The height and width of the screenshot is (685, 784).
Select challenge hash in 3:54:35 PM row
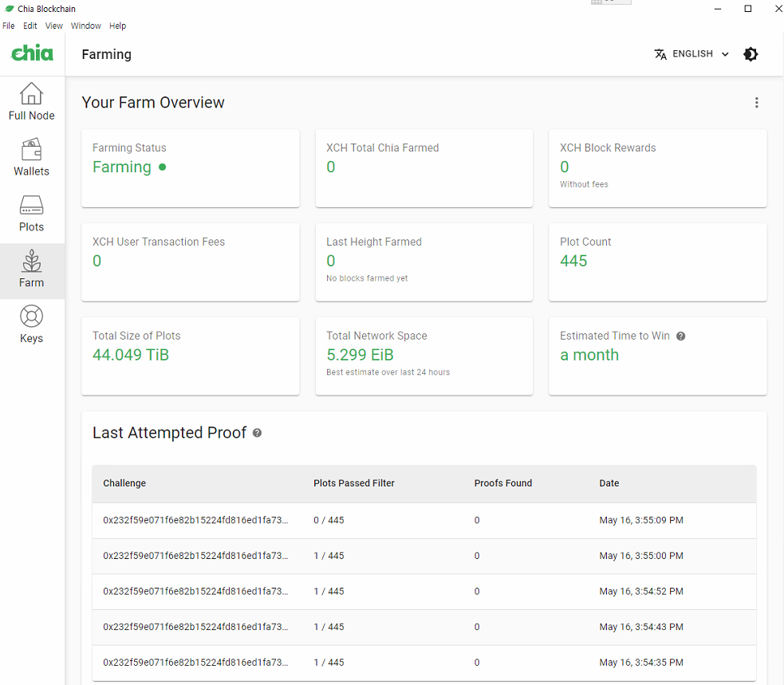point(195,662)
